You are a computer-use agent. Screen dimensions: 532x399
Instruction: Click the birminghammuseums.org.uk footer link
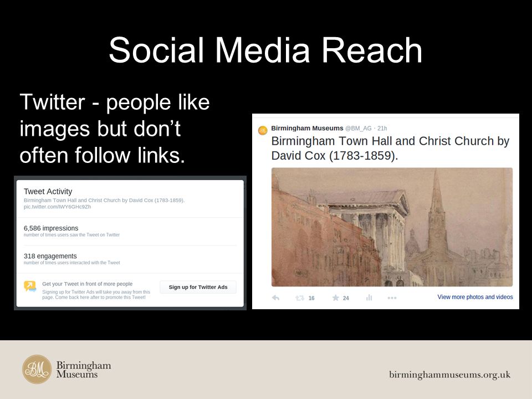point(449,375)
